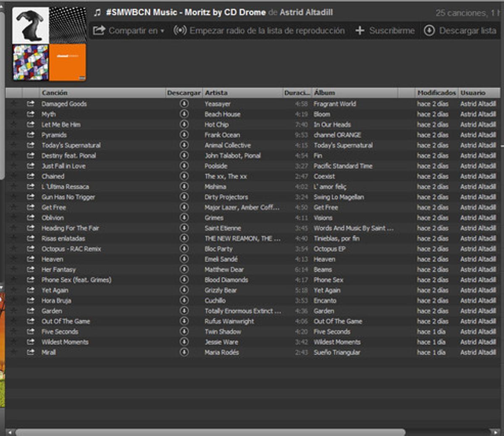Click the colorful mosaic album cover thumbnail

coord(30,62)
